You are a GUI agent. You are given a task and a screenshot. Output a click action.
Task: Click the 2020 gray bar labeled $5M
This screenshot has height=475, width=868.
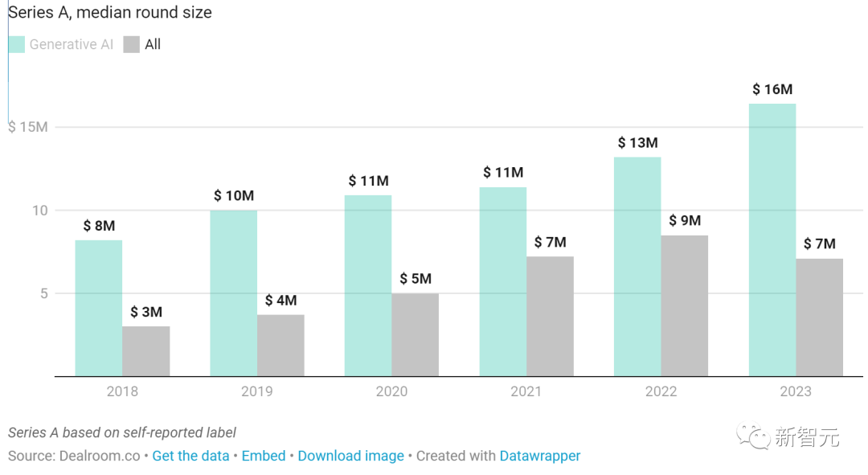416,335
